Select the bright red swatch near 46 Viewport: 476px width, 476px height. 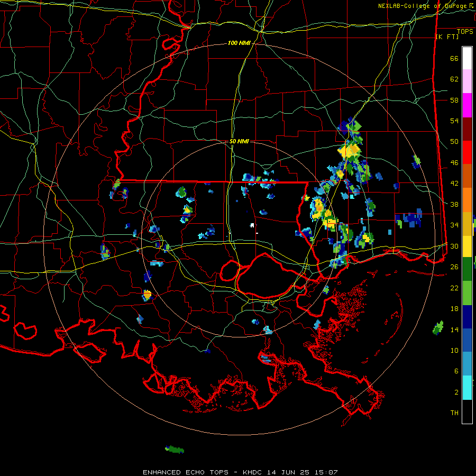pyautogui.click(x=467, y=152)
